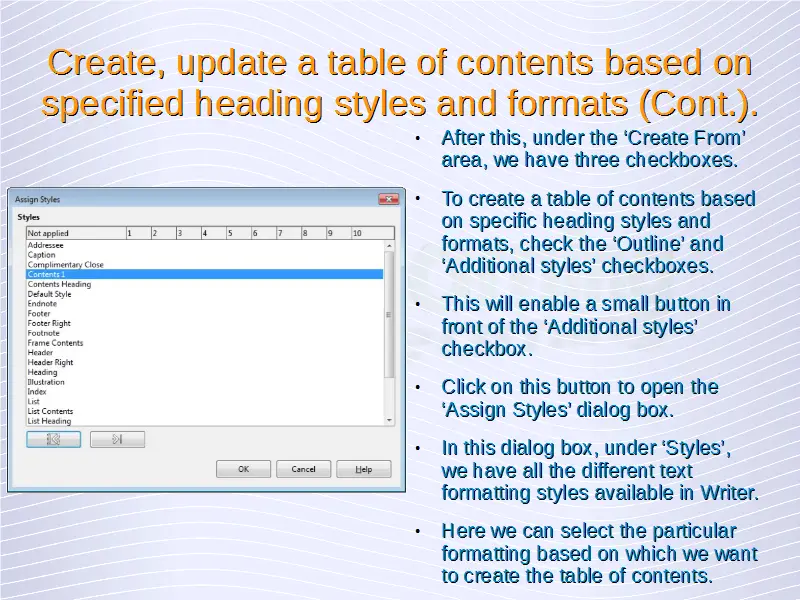Screen dimensions: 800x600
Task: Select the Complimentary Close style
Action: click(65, 265)
